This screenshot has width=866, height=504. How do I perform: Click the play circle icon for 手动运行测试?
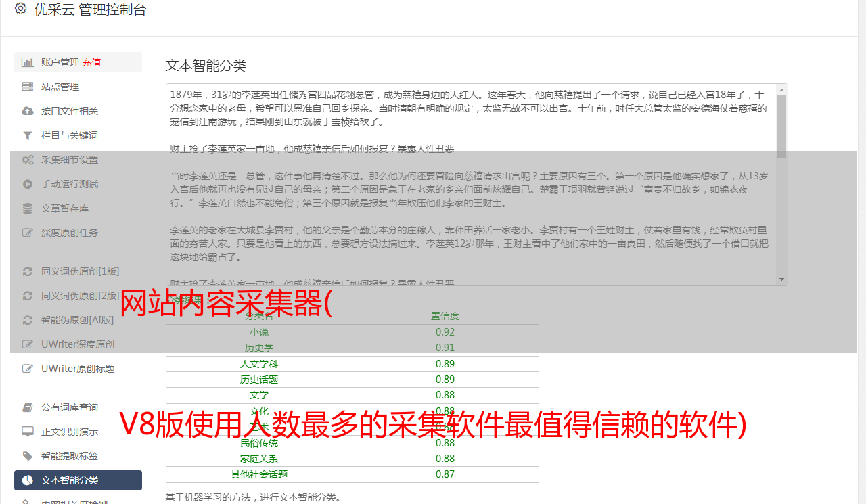pyautogui.click(x=28, y=184)
